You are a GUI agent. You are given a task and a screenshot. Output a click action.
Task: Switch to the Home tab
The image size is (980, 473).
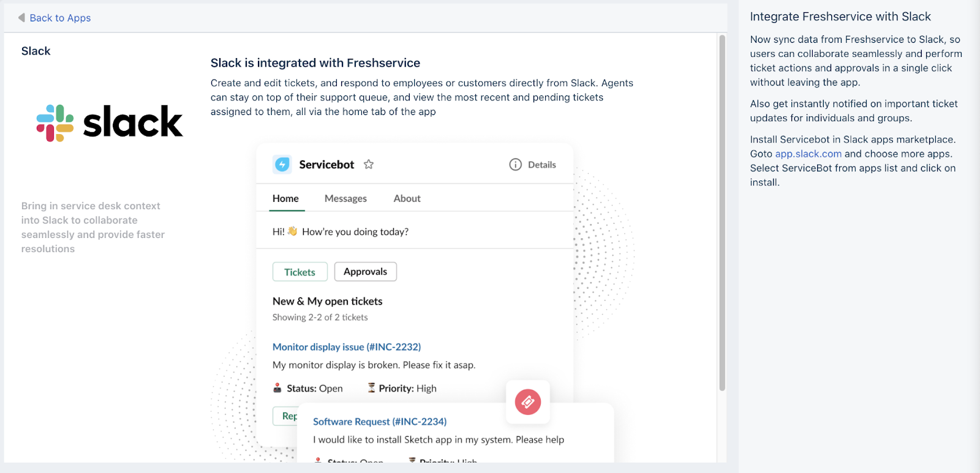pos(285,198)
